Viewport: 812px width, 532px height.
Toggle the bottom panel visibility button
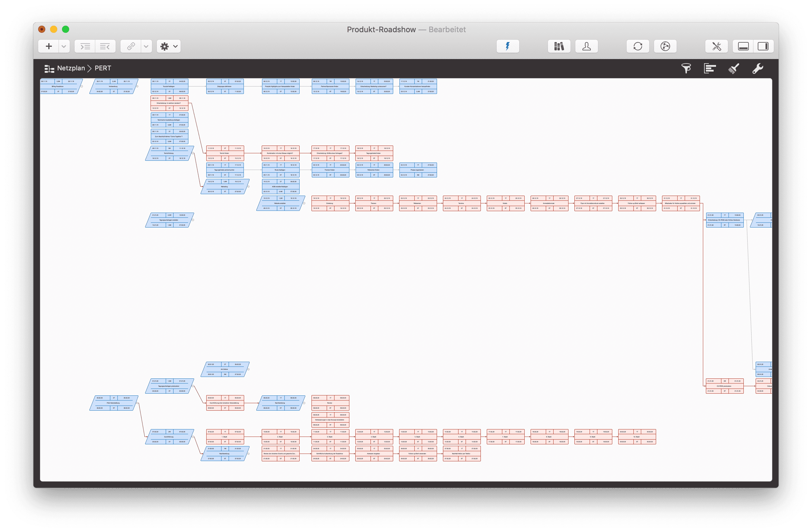click(x=743, y=47)
